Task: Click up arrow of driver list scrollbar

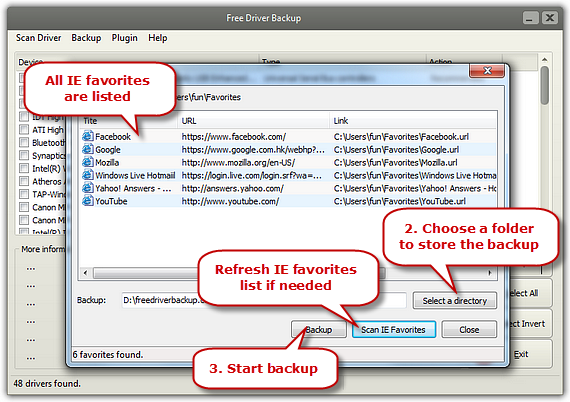Action: [x=544, y=59]
